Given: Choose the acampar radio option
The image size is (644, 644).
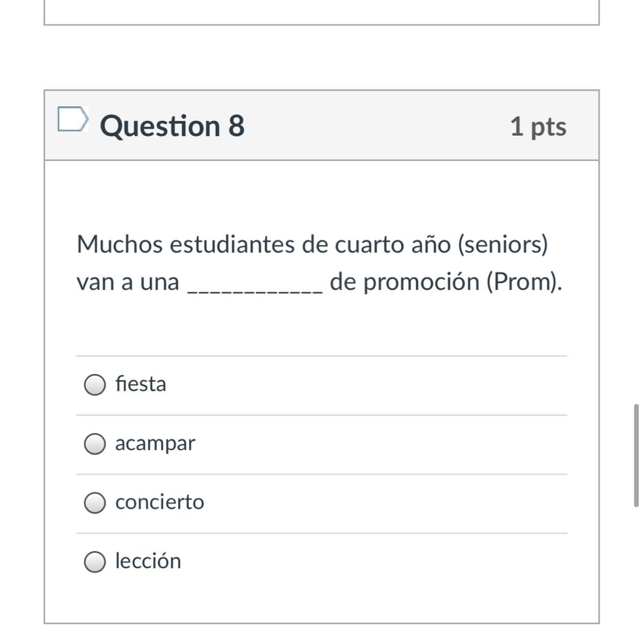Looking at the screenshot, I should [95, 444].
